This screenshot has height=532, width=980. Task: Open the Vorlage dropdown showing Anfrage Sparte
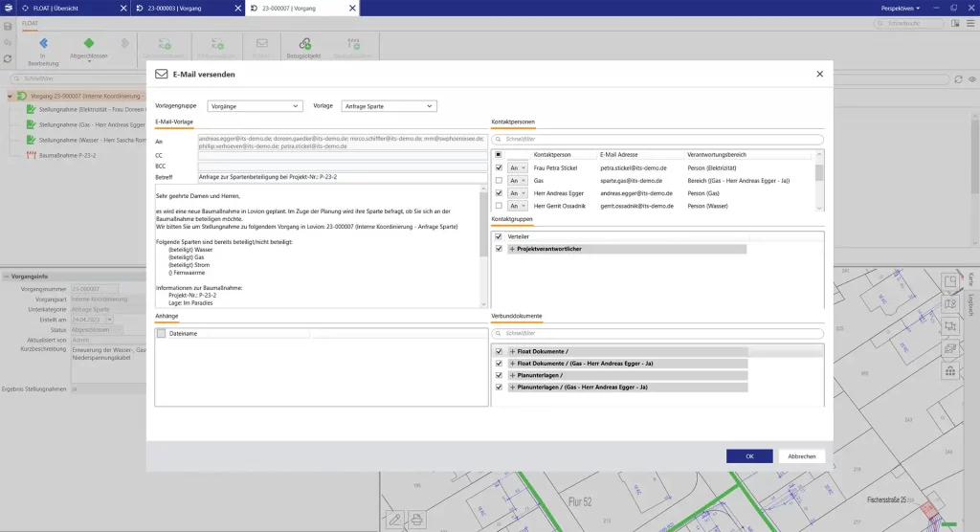coord(389,106)
